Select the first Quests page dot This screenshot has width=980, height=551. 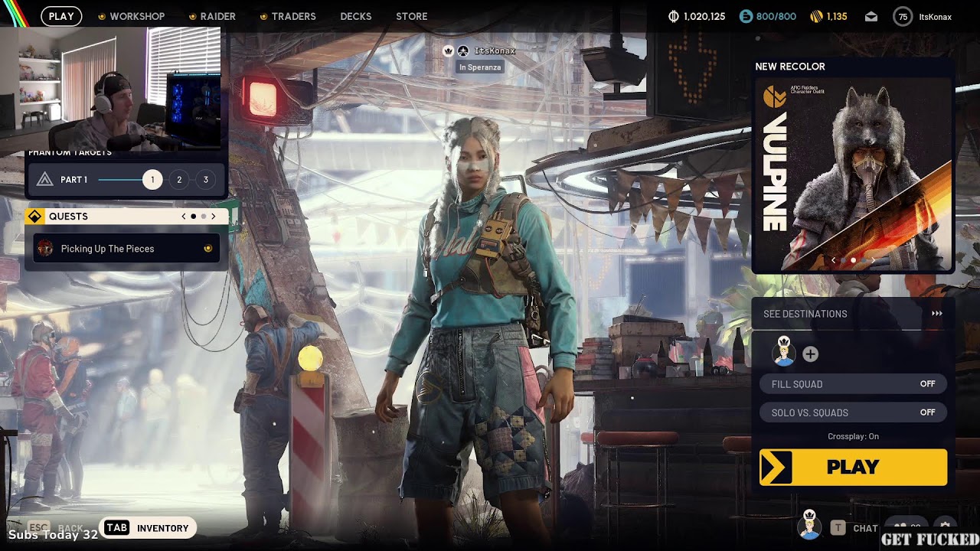(193, 217)
